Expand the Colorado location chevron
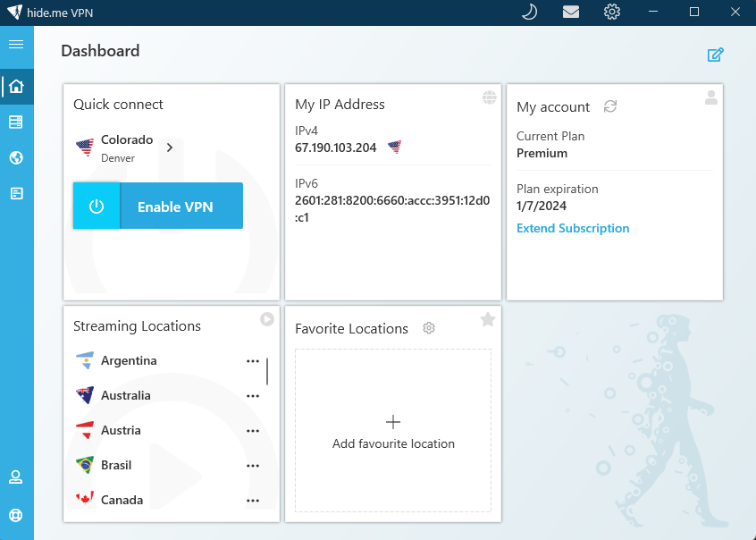This screenshot has height=540, width=756. point(170,148)
